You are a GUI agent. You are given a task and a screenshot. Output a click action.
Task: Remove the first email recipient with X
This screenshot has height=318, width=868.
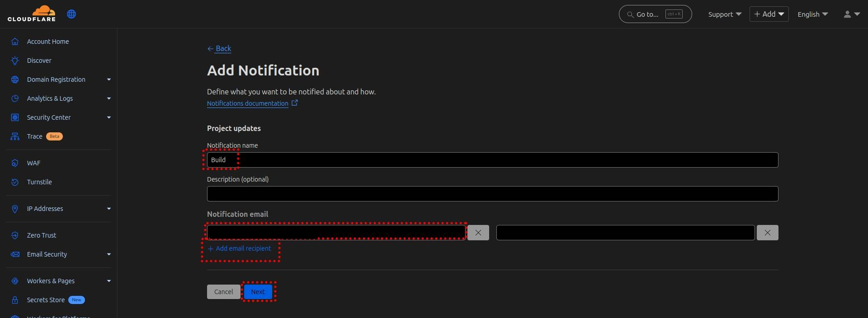[478, 233]
